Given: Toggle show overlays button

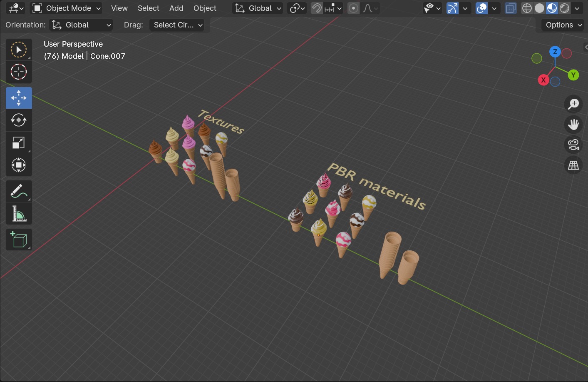Looking at the screenshot, I should [x=481, y=8].
